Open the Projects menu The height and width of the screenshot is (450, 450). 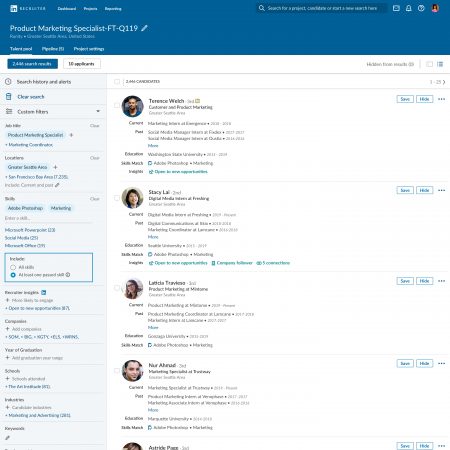[x=90, y=9]
